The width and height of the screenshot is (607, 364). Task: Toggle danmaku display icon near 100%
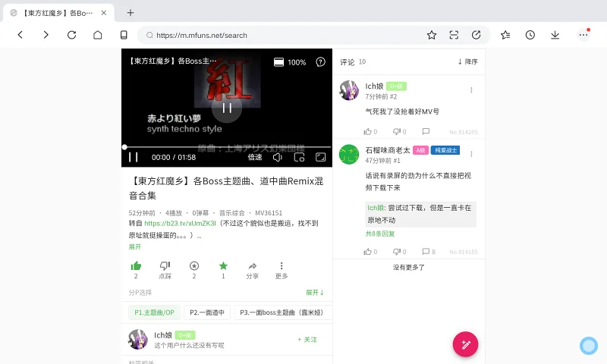point(278,62)
